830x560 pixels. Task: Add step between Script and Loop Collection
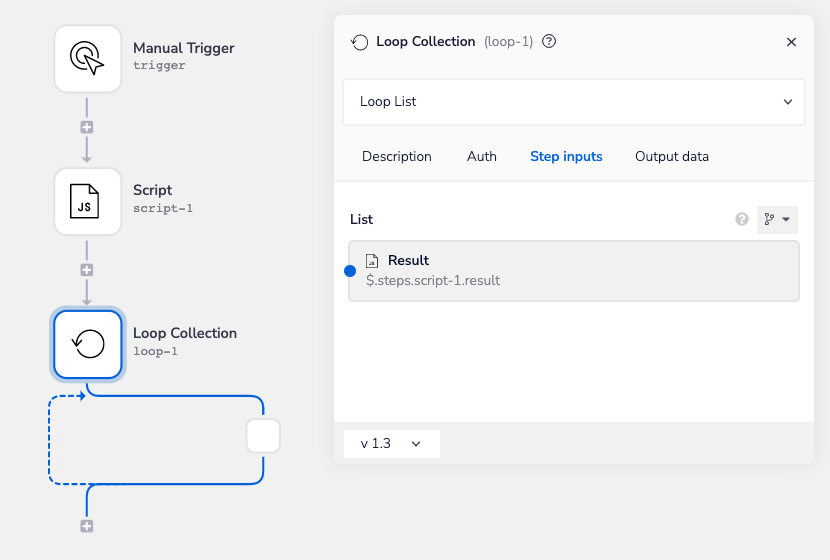point(87,270)
